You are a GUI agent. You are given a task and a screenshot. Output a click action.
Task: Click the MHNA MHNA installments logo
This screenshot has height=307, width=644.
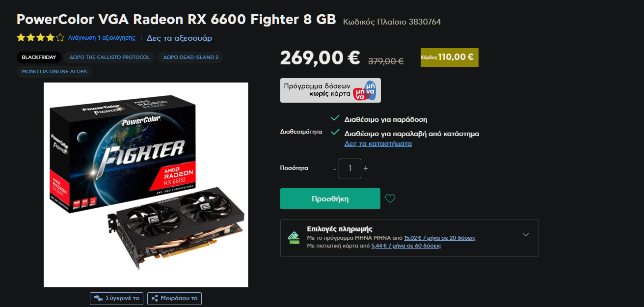(x=364, y=90)
